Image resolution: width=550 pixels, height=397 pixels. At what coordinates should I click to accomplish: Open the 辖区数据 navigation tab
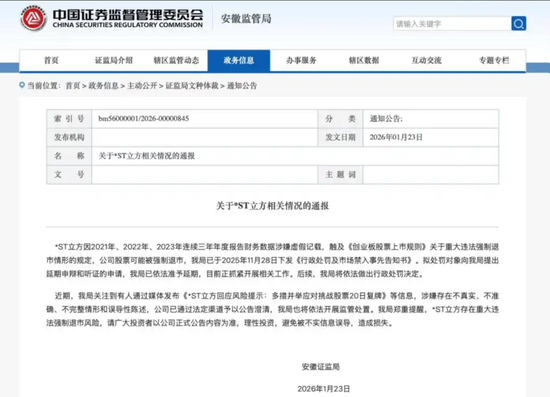tap(364, 60)
